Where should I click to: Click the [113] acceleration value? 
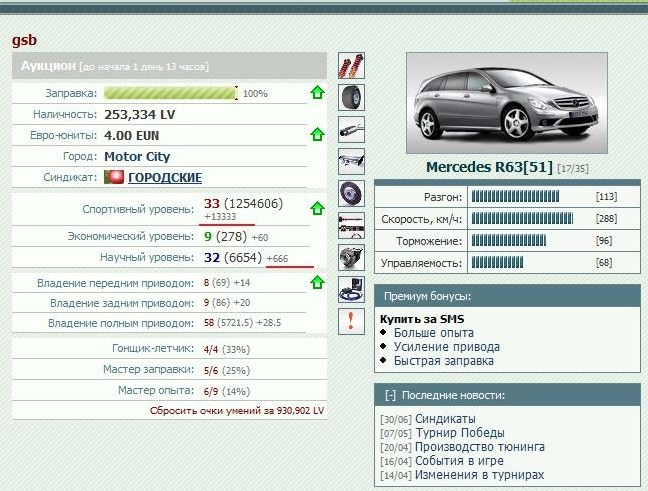(606, 196)
